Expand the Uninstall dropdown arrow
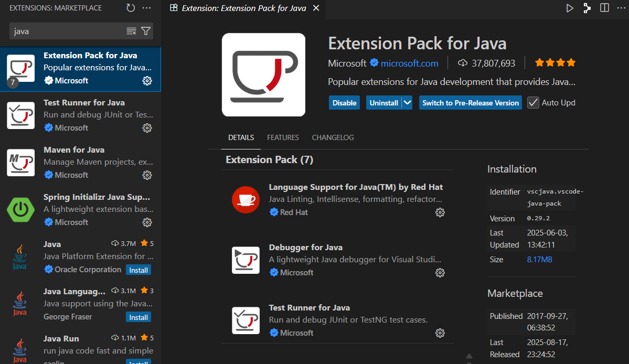This screenshot has height=364, width=629. (x=408, y=103)
